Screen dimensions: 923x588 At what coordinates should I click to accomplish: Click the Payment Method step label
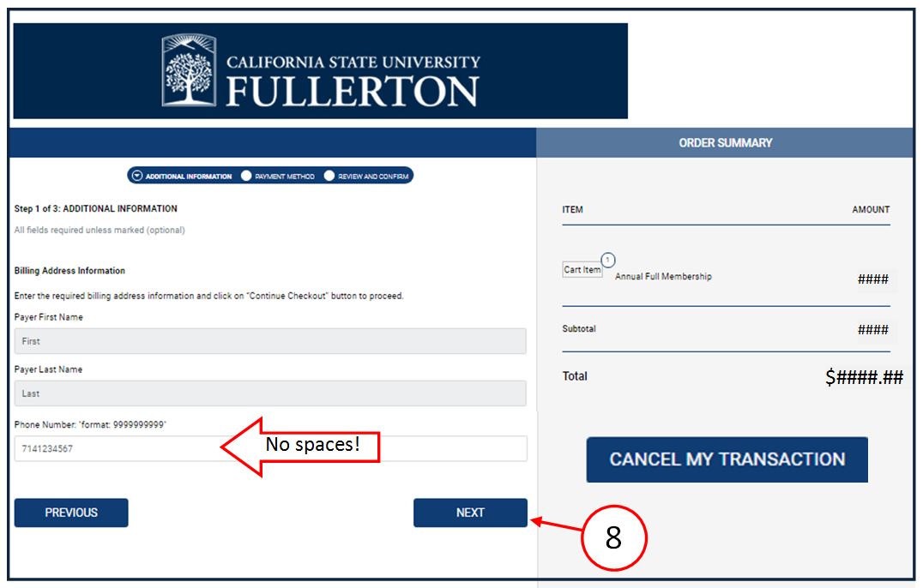[x=285, y=177]
